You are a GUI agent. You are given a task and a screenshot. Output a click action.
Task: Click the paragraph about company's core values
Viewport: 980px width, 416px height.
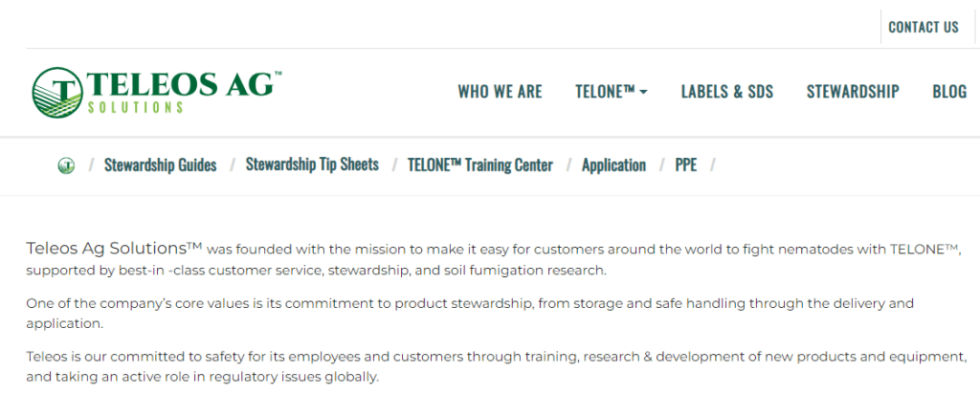coord(470,314)
